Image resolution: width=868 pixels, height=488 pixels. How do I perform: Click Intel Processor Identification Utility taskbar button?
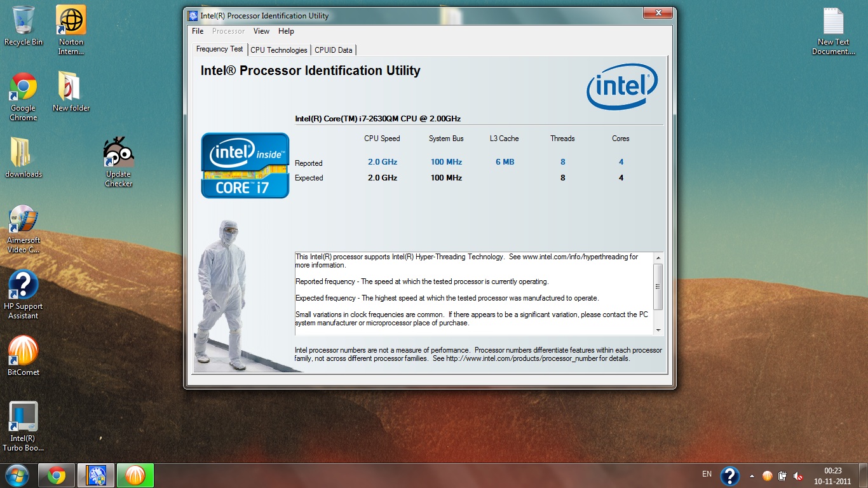pyautogui.click(x=96, y=475)
